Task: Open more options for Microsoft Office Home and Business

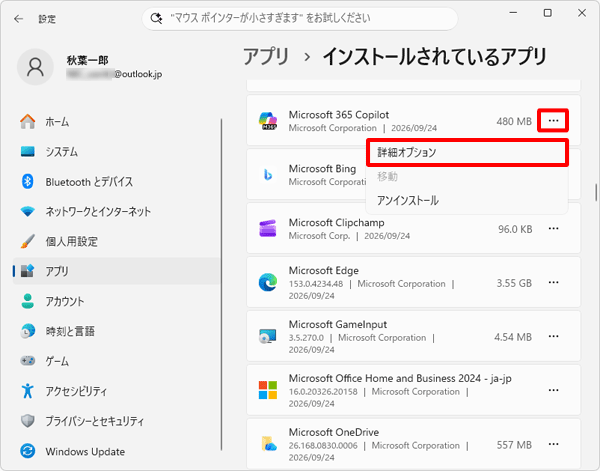Action: pyautogui.click(x=553, y=390)
